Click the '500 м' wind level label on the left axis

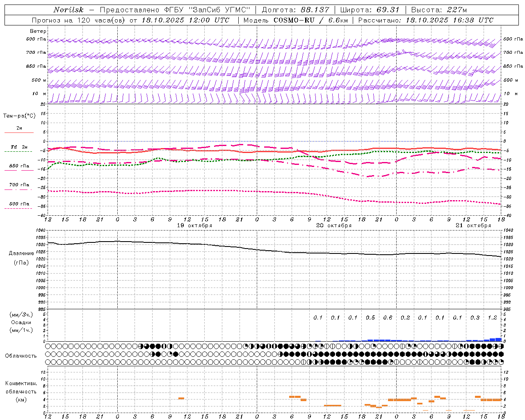click(x=39, y=80)
